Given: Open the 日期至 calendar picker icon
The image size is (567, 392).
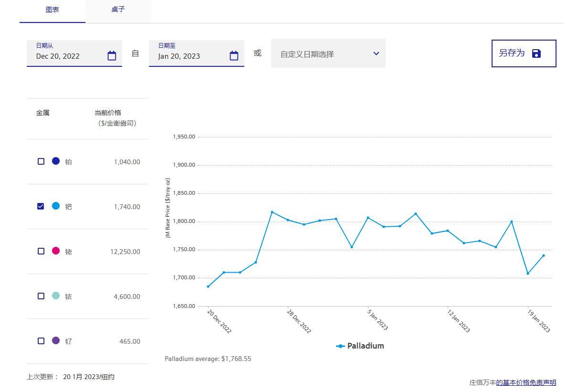Looking at the screenshot, I should pyautogui.click(x=234, y=56).
